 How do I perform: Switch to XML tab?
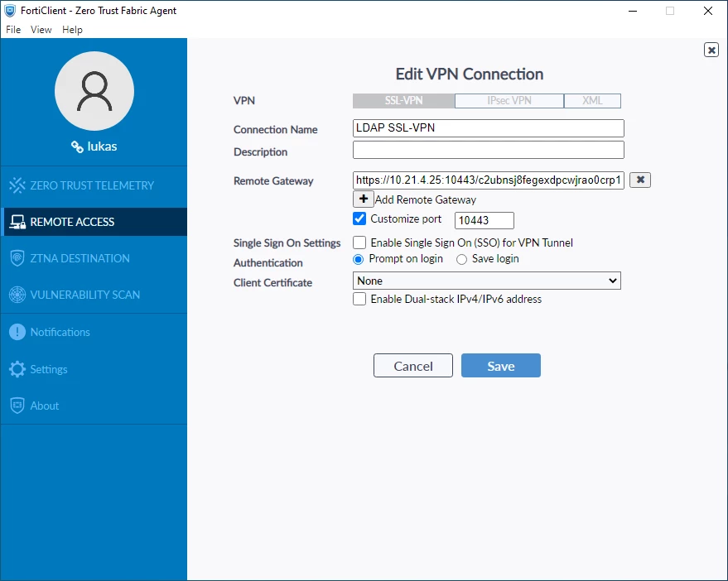click(x=592, y=101)
